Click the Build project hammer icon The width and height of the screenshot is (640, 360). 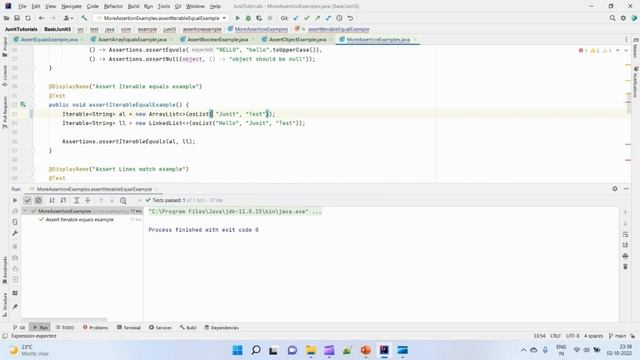click(x=84, y=18)
